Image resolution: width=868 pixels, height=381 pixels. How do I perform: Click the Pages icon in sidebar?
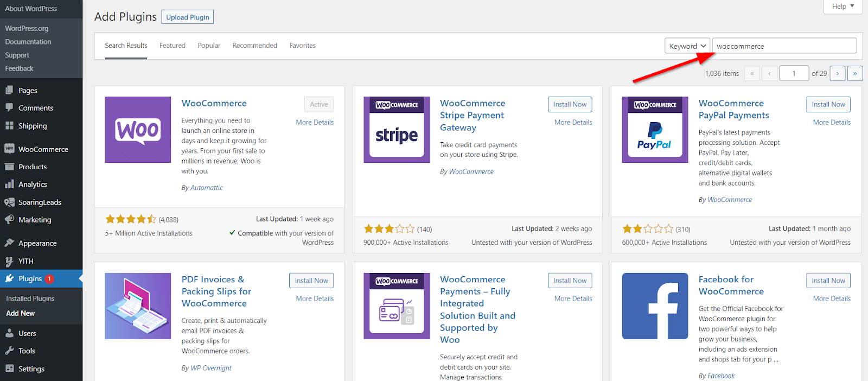pos(9,91)
